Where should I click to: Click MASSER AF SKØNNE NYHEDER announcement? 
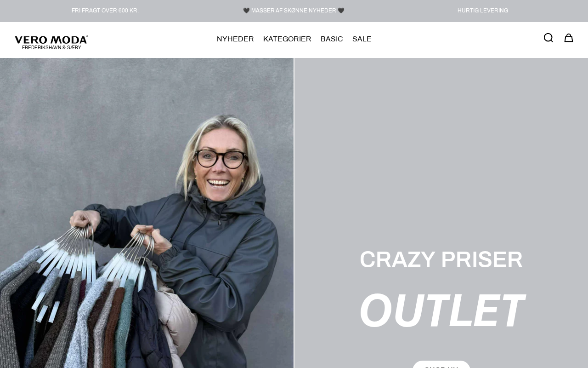coord(294,11)
